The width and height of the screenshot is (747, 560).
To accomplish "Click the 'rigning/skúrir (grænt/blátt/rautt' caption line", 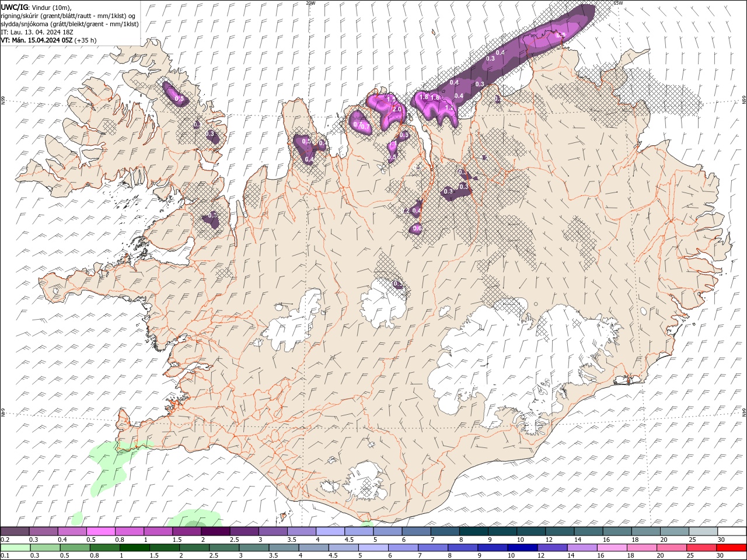I will [69, 15].
